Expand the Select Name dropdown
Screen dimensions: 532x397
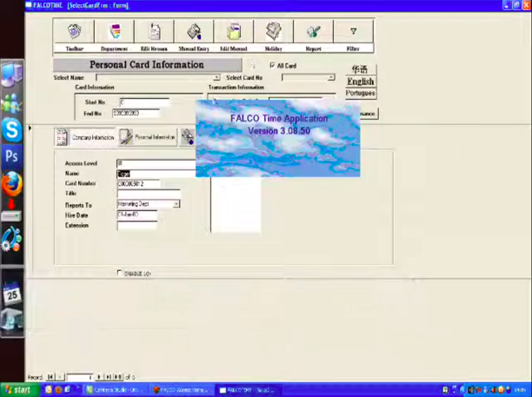pyautogui.click(x=216, y=78)
